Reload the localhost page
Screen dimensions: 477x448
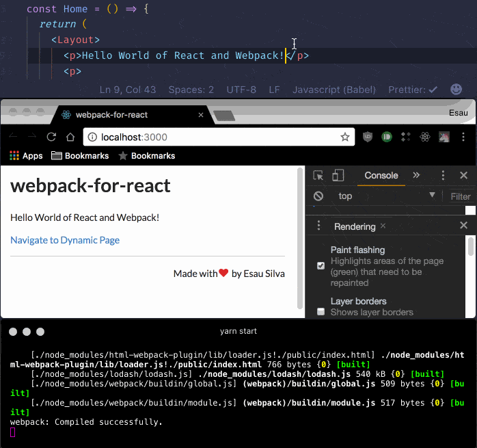(51, 137)
